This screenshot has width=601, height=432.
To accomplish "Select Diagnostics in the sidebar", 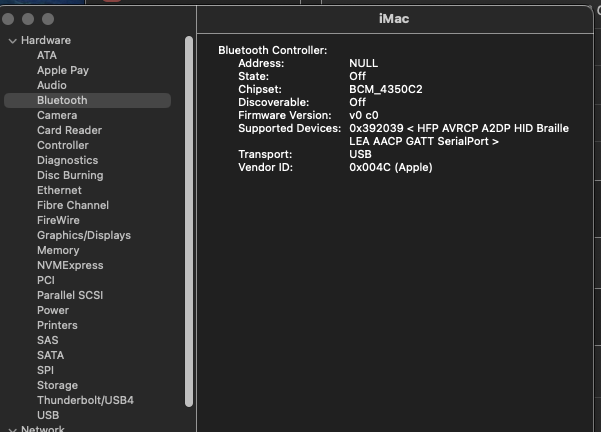I will click(x=67, y=160).
